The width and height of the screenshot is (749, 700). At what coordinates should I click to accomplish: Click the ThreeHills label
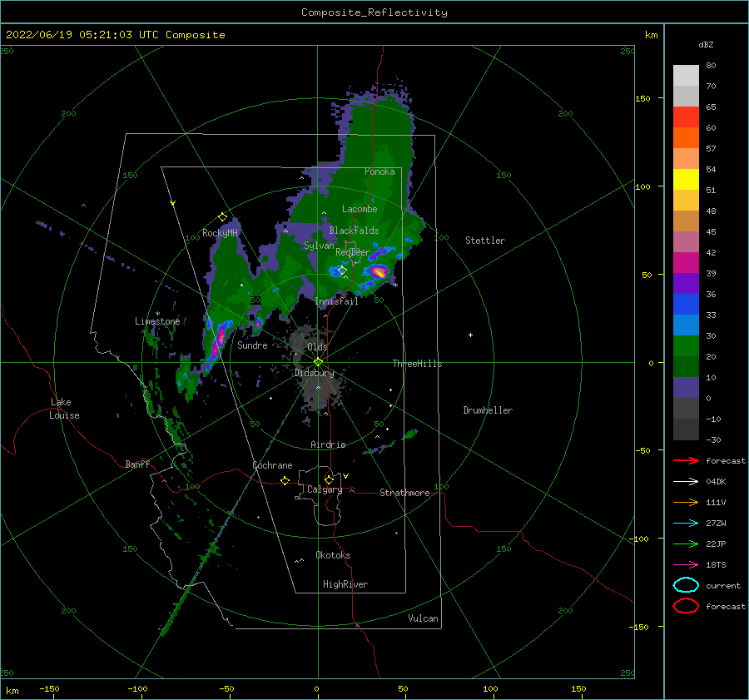417,364
